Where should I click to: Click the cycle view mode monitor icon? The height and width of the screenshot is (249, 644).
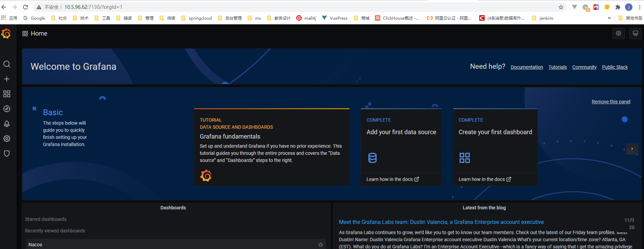636,33
